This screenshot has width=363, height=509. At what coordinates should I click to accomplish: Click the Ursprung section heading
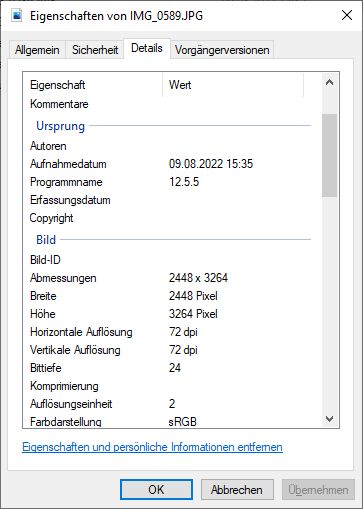(60, 126)
